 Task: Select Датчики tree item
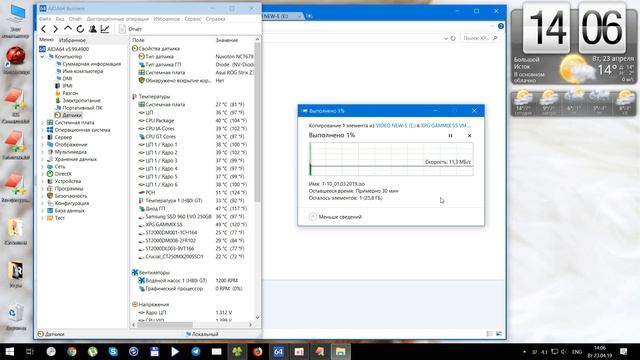72,115
